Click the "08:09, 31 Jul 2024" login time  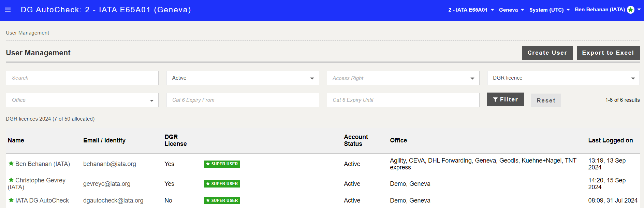(613, 200)
